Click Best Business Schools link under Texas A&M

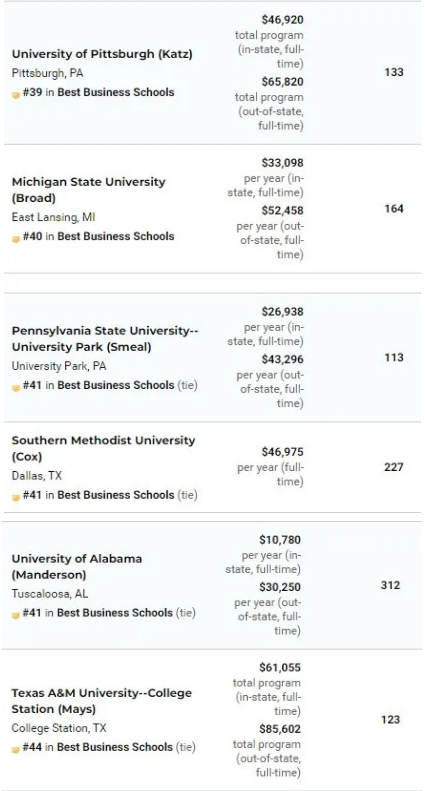click(x=115, y=747)
